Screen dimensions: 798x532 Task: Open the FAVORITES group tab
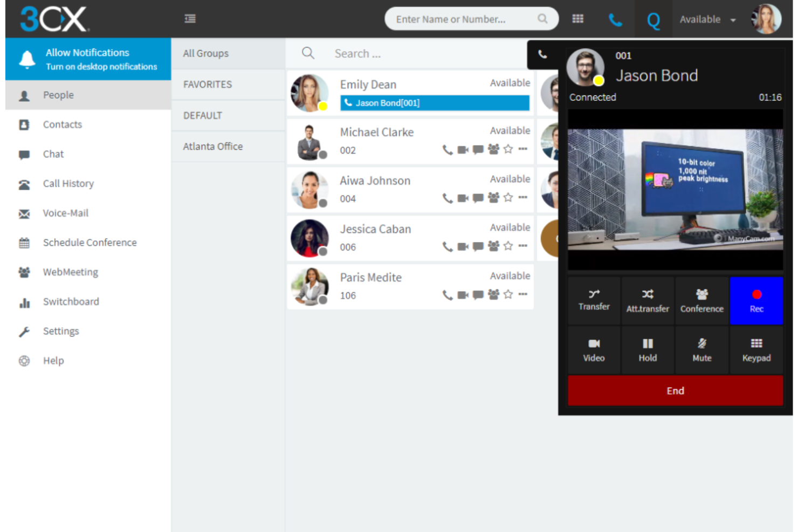click(x=207, y=84)
